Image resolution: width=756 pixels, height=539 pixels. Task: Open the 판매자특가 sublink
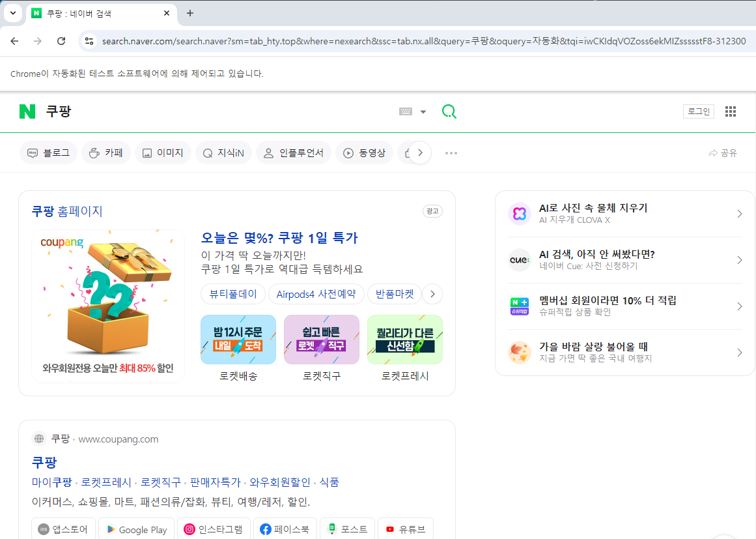pos(215,482)
